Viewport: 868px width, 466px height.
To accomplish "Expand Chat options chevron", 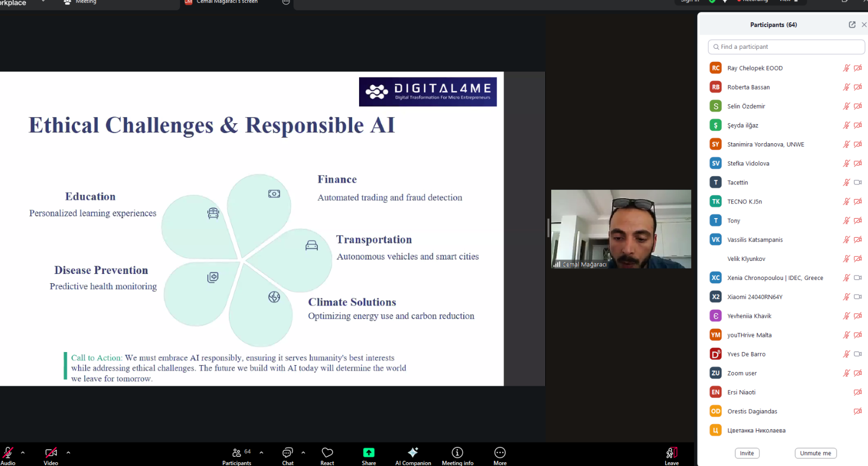I will (x=303, y=452).
